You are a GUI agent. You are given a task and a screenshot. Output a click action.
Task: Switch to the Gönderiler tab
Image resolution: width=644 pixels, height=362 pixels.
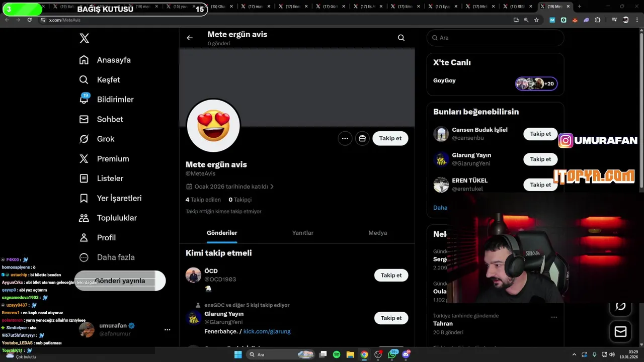(x=222, y=233)
